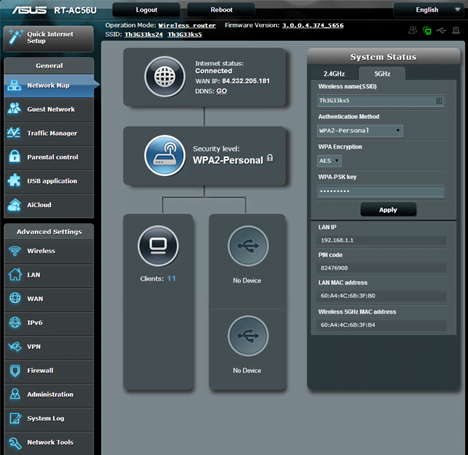Click the Parental control padlock icon
The height and width of the screenshot is (455, 468).
pyautogui.click(x=14, y=156)
